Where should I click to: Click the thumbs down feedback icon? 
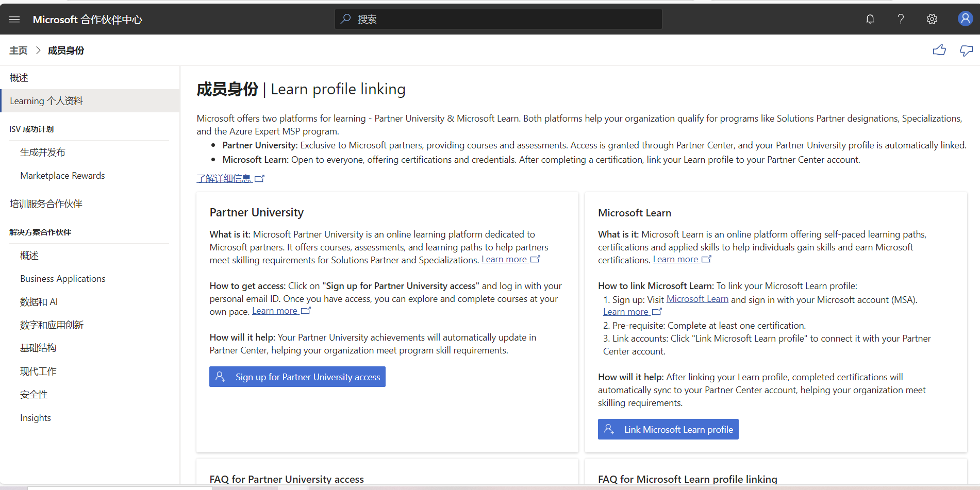pyautogui.click(x=966, y=50)
